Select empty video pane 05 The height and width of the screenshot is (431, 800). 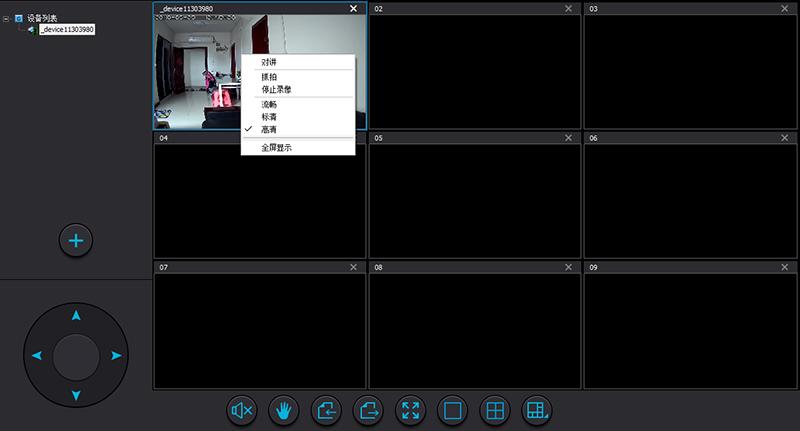(x=475, y=201)
